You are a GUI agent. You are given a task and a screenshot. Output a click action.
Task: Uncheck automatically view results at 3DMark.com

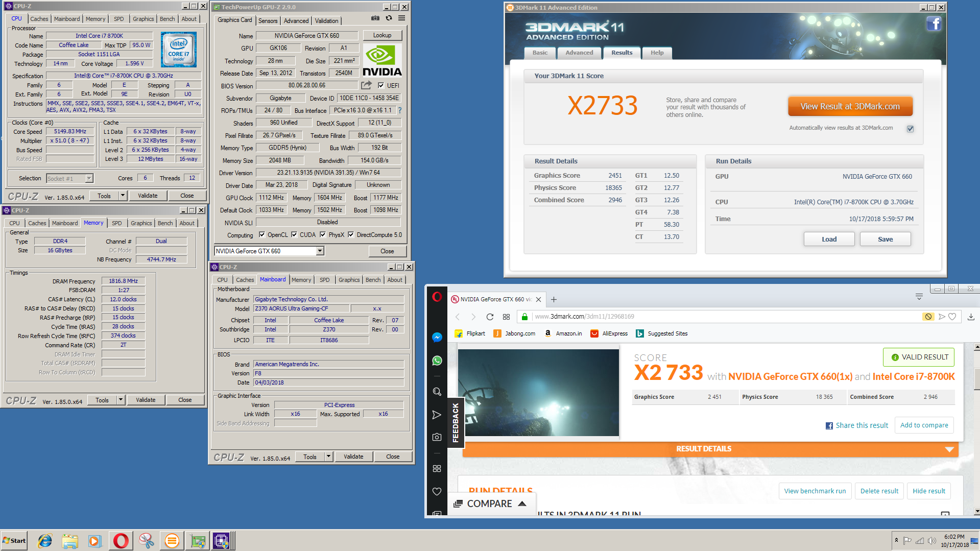pos(910,129)
